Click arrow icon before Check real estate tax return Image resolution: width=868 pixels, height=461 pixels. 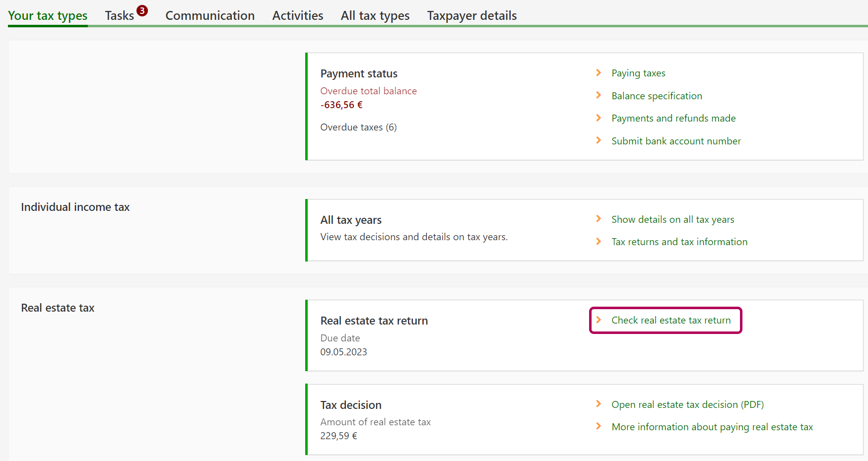[599, 320]
